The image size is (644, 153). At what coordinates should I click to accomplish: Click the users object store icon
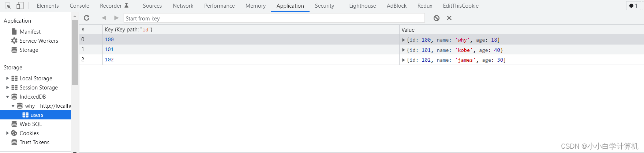pyautogui.click(x=25, y=115)
